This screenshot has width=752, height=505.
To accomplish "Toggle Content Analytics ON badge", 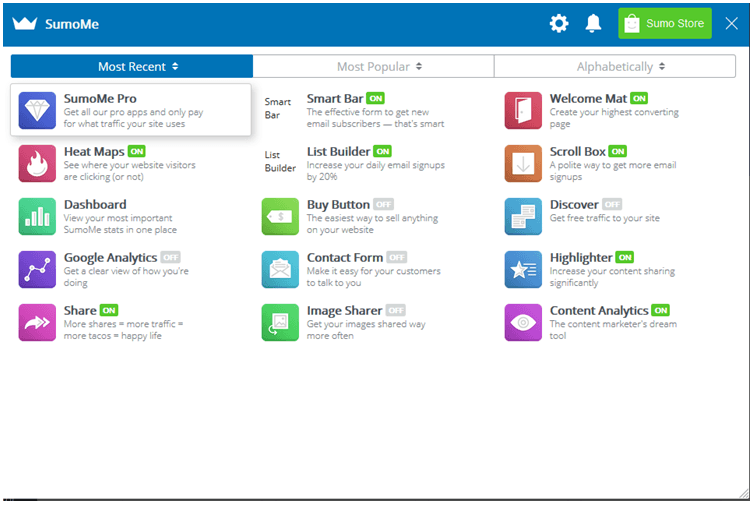I will tap(661, 310).
